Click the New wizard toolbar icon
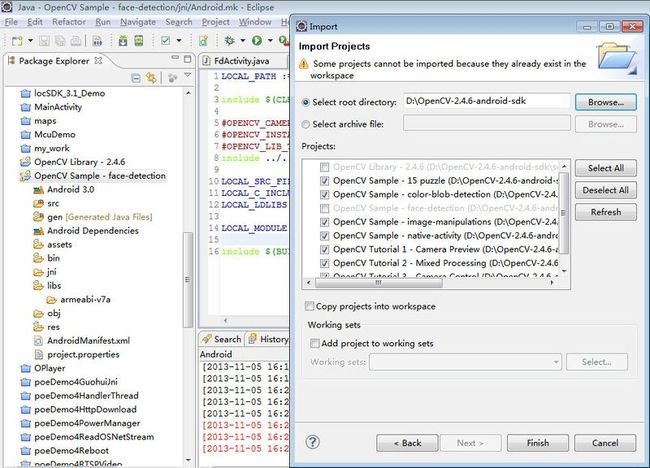650x468 pixels. click(17, 41)
